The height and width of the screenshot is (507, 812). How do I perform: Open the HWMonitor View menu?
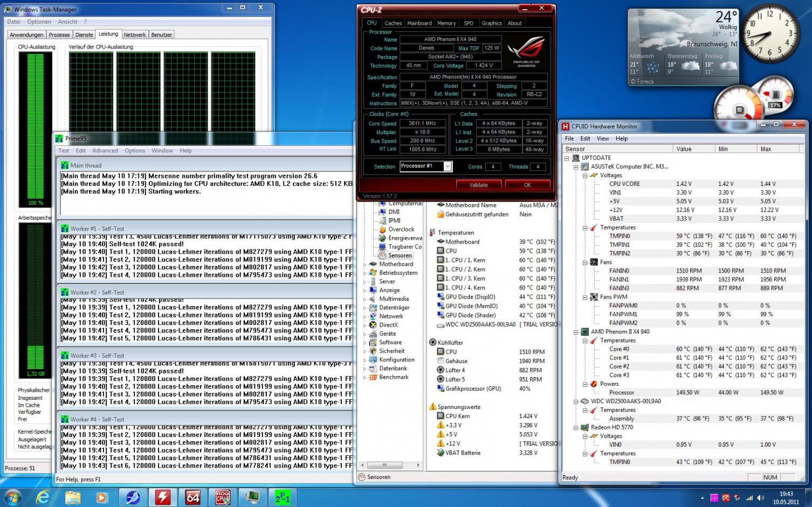(x=603, y=138)
